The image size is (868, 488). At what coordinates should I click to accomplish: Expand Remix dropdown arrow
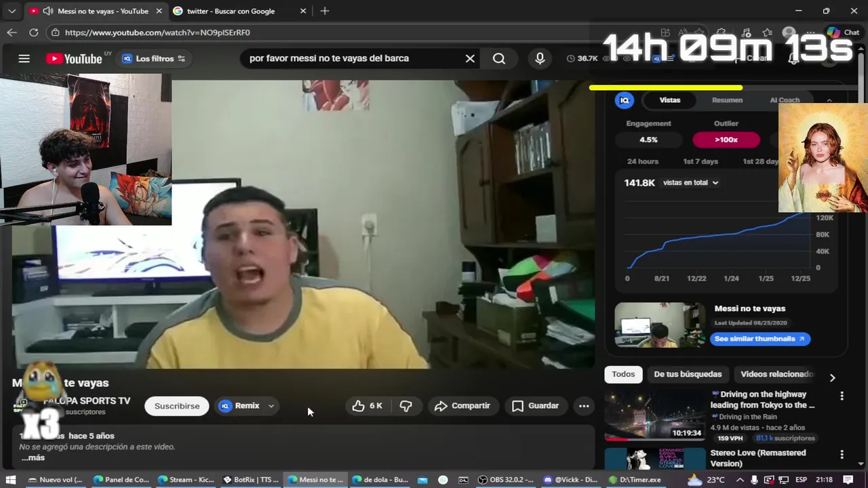click(x=271, y=406)
